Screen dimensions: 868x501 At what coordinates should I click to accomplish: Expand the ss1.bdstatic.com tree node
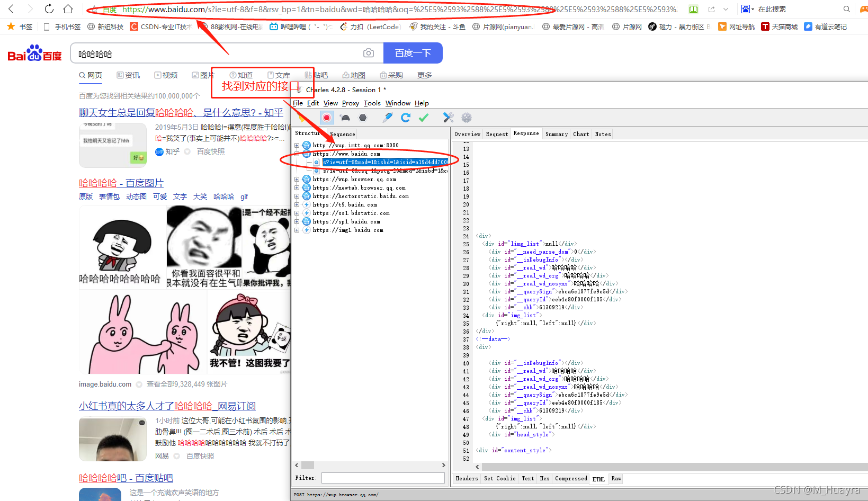point(297,213)
